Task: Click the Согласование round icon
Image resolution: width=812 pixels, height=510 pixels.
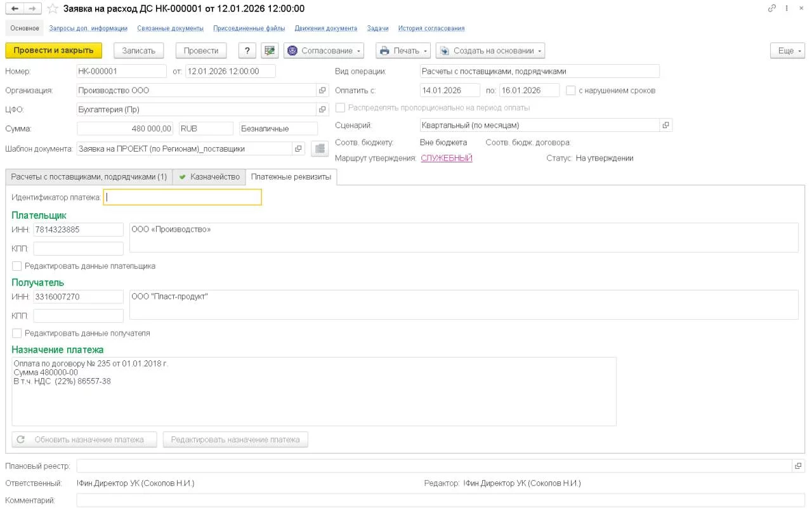Action: click(x=293, y=51)
